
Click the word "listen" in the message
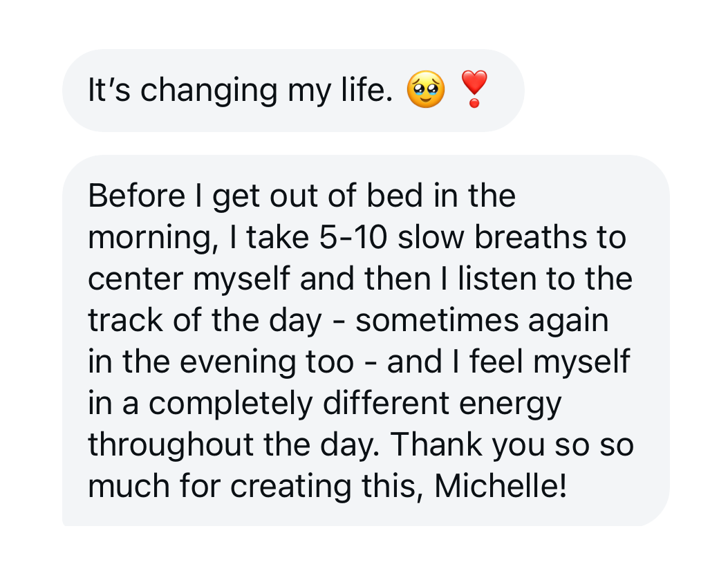[498, 279]
